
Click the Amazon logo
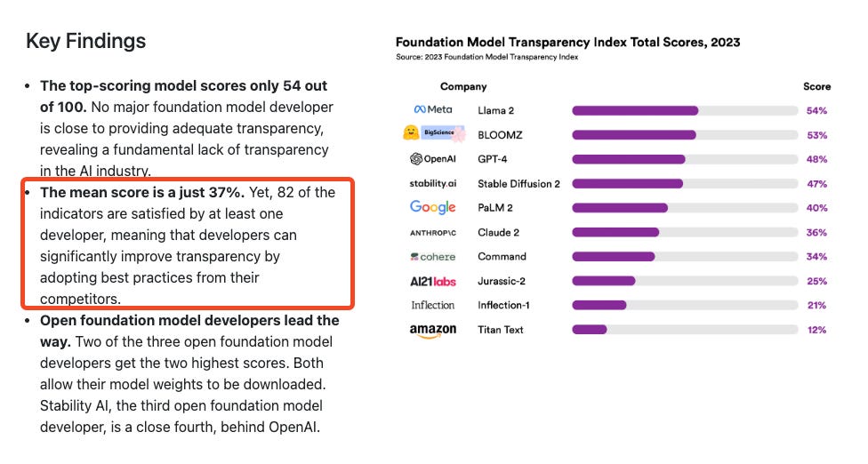click(x=432, y=330)
